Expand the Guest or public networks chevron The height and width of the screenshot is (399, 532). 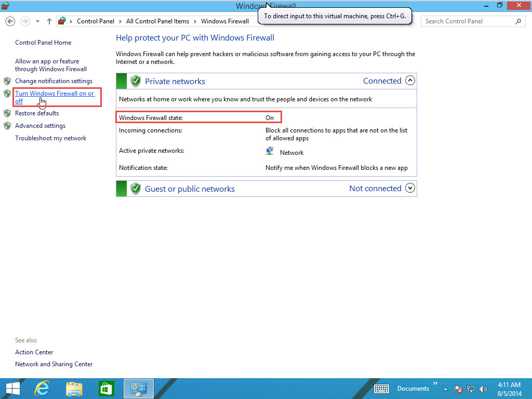coord(410,188)
